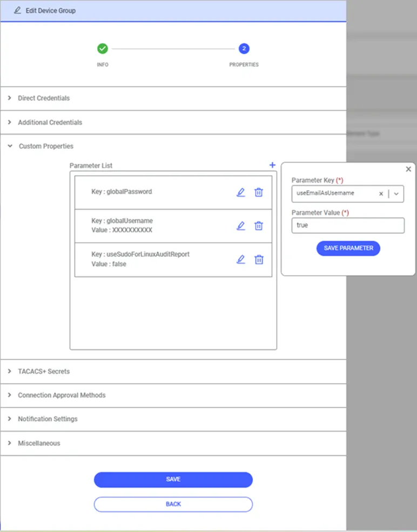The width and height of the screenshot is (417, 532).
Task: Close the parameter popup panel
Action: pyautogui.click(x=408, y=169)
